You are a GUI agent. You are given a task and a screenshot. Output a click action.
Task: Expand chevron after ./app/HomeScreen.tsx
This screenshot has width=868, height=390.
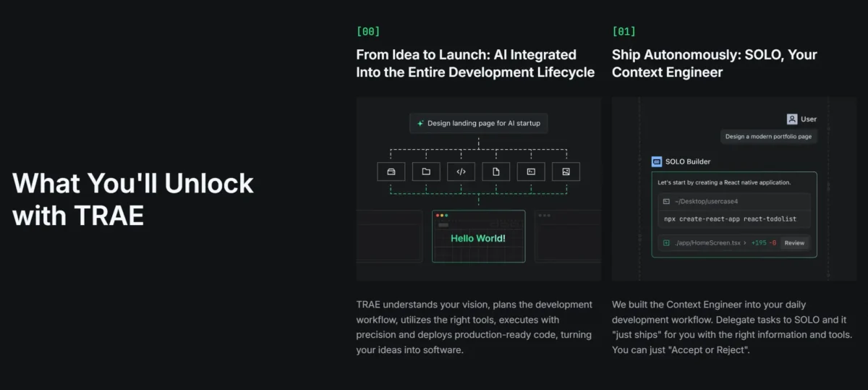click(744, 243)
